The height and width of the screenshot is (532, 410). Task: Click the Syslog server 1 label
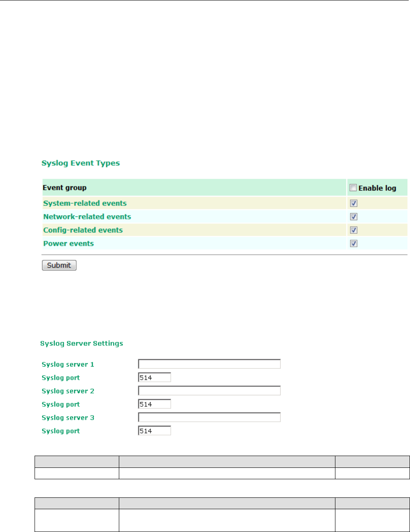pyautogui.click(x=68, y=365)
